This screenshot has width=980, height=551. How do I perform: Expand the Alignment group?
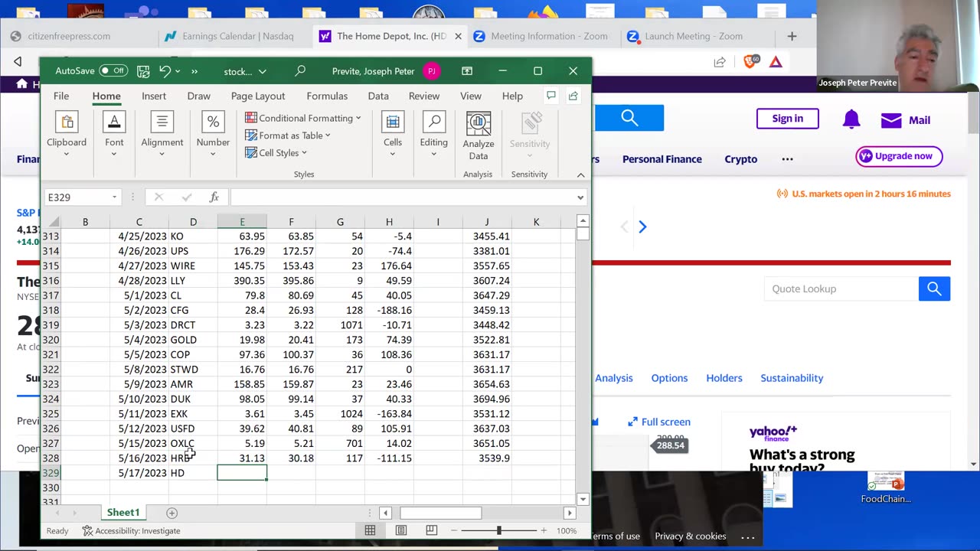(162, 135)
